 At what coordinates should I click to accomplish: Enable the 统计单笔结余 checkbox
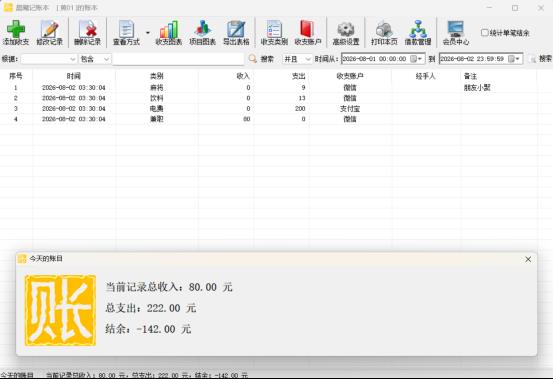point(485,33)
